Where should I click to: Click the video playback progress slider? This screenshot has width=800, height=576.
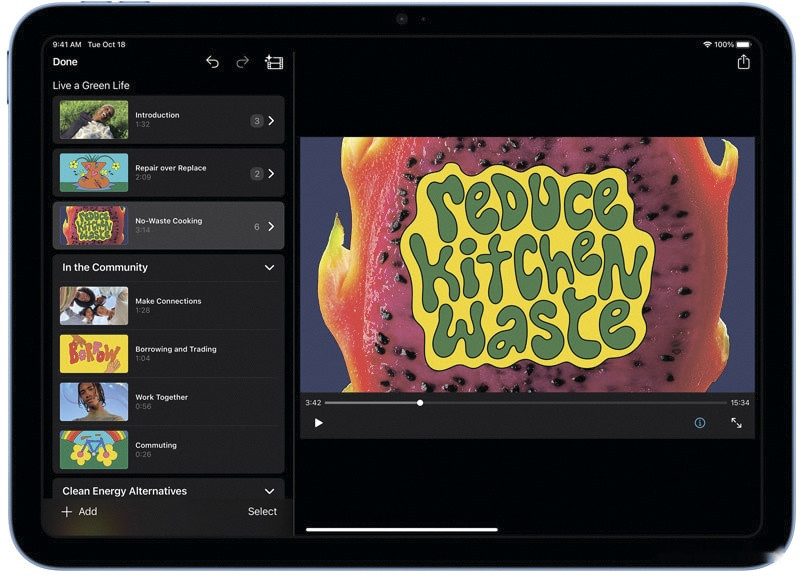523,403
